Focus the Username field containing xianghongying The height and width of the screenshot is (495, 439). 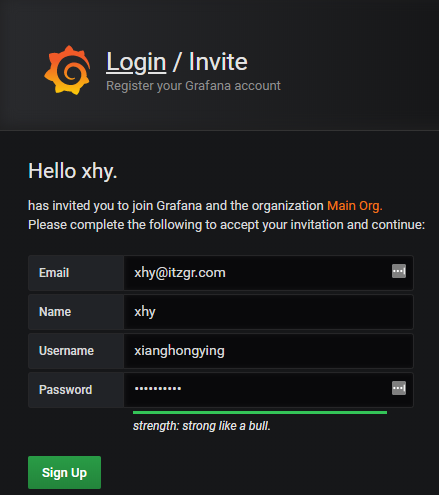point(268,351)
